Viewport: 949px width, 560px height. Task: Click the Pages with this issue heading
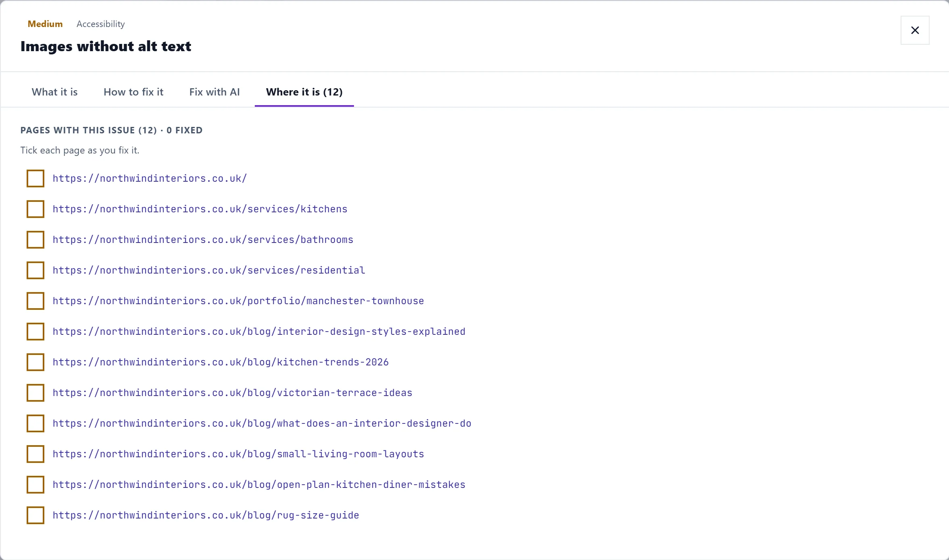pyautogui.click(x=111, y=130)
